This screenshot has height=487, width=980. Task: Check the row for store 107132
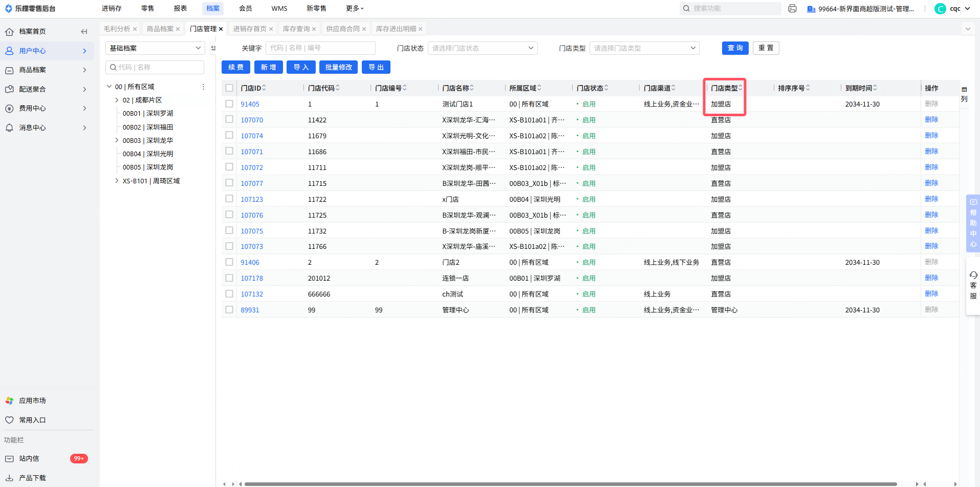229,294
